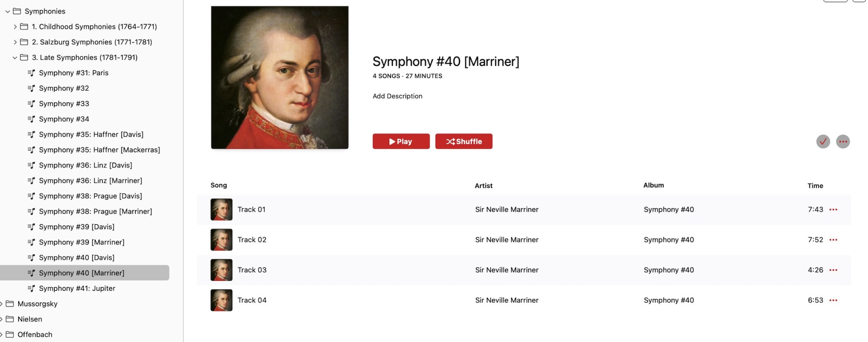The width and height of the screenshot is (868, 342).
Task: Open Symphony #35: Haffner [Mackerras] playlist
Action: [x=99, y=150]
